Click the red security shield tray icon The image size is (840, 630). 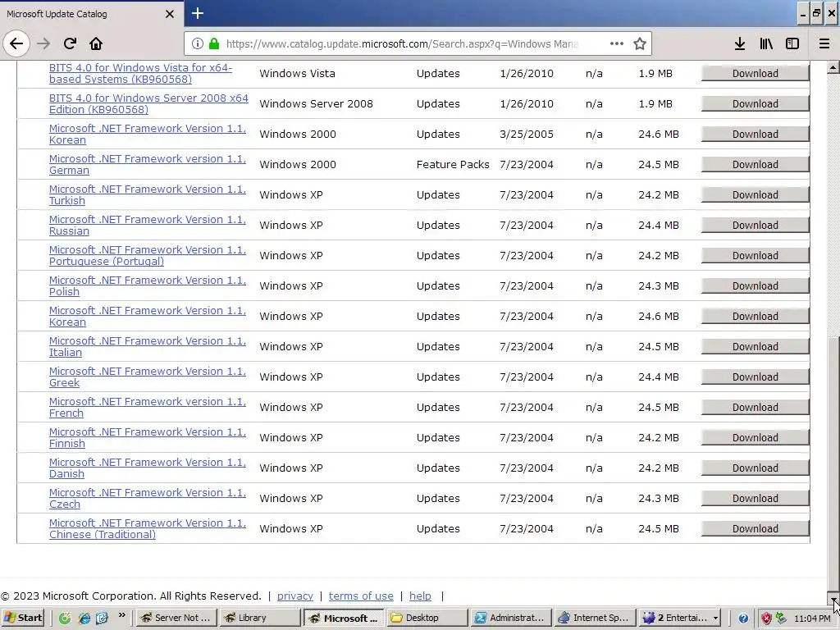(767, 619)
